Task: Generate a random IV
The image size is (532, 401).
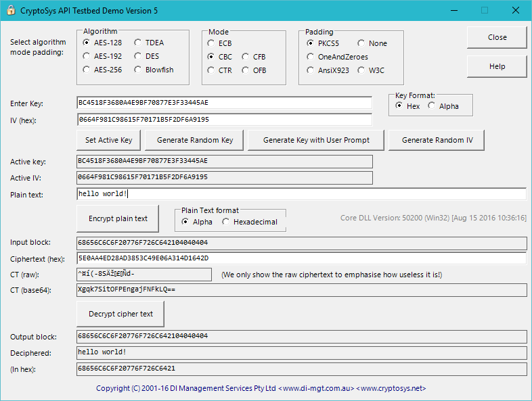Action: click(x=437, y=140)
